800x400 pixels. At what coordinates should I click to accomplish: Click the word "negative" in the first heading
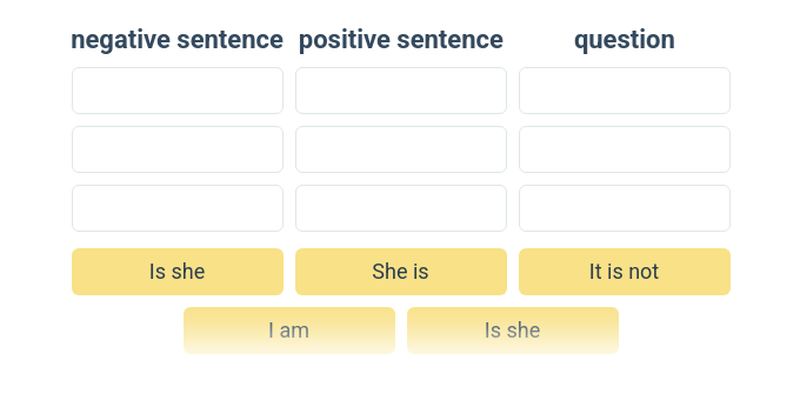click(120, 40)
